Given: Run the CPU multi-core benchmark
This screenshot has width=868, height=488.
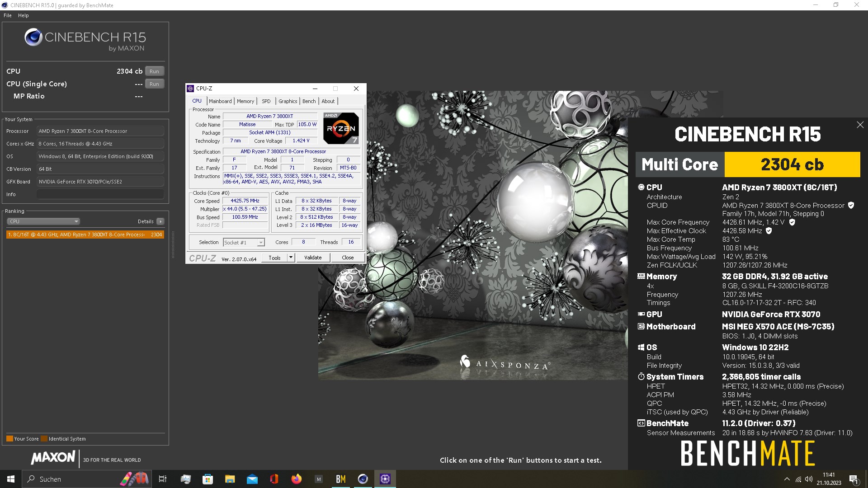Looking at the screenshot, I should click(154, 71).
